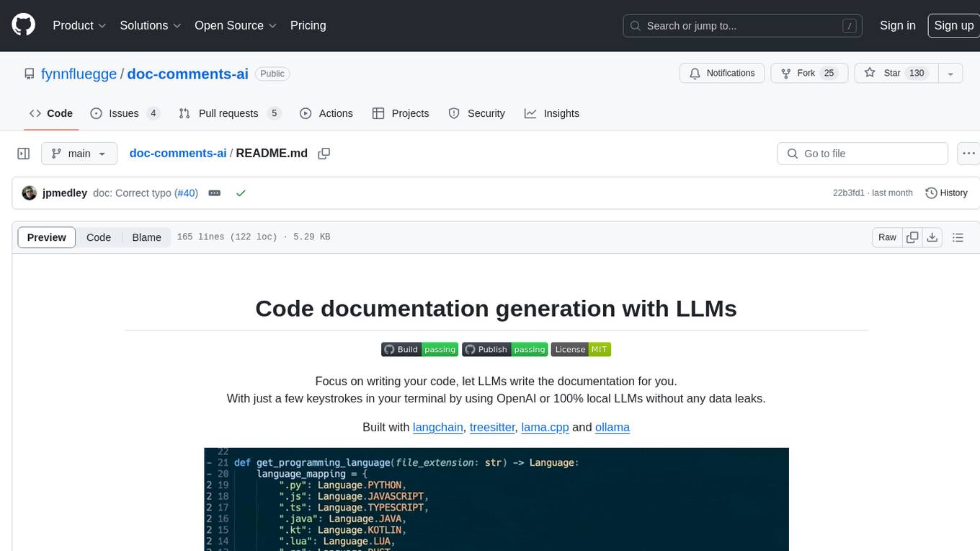The image size is (980, 551).
Task: View file History
Action: 946,193
